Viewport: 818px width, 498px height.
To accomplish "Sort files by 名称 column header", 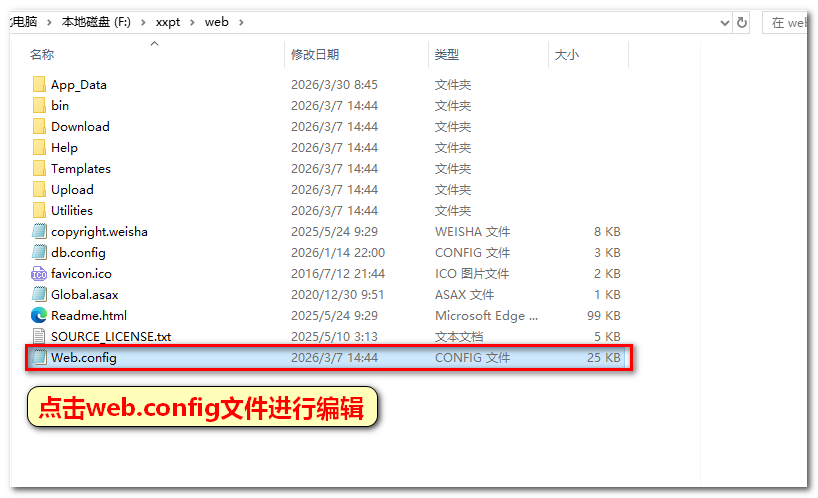I will [42, 55].
